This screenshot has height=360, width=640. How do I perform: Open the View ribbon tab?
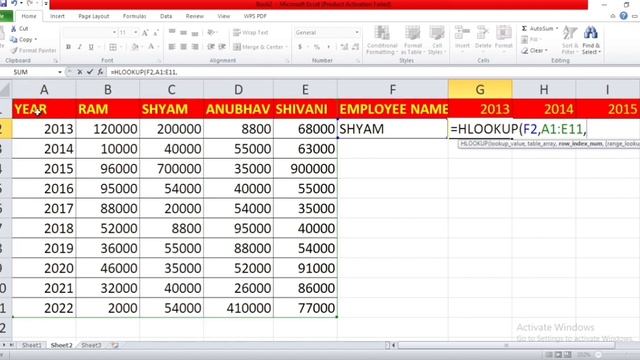(x=223, y=16)
